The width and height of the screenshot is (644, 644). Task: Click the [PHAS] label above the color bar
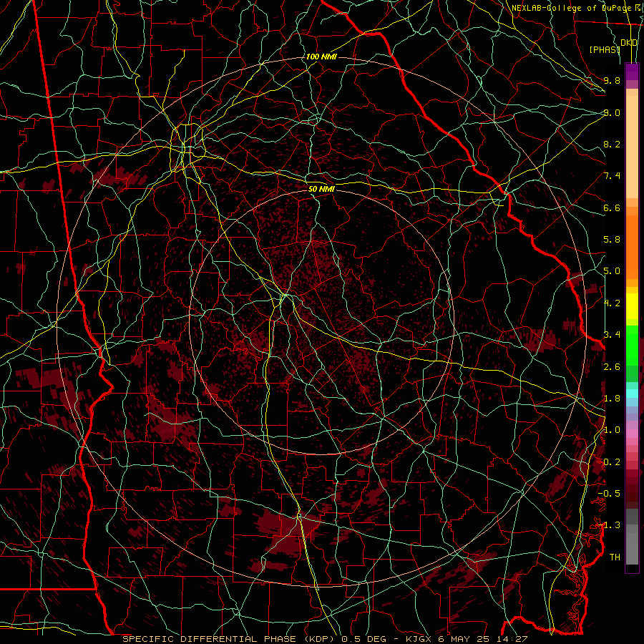pyautogui.click(x=605, y=49)
